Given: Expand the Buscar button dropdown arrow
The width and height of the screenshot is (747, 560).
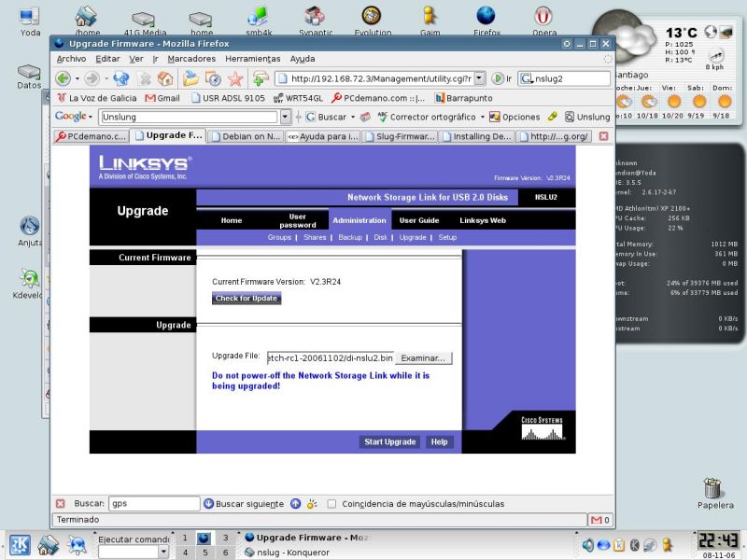Looking at the screenshot, I should pyautogui.click(x=353, y=117).
